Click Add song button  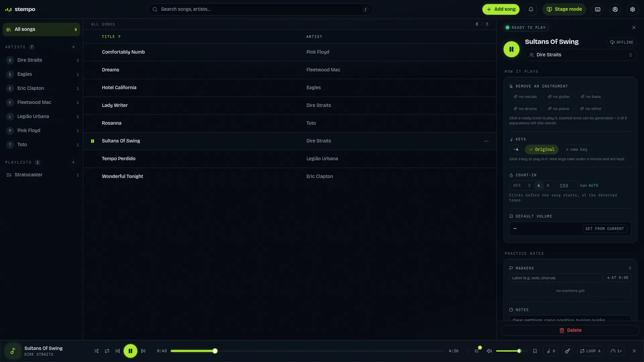pos(501,9)
